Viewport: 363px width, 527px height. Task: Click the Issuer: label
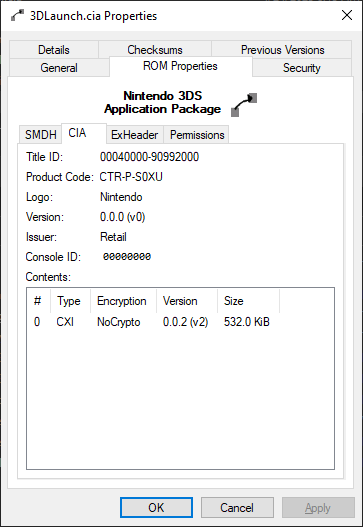tap(41, 237)
